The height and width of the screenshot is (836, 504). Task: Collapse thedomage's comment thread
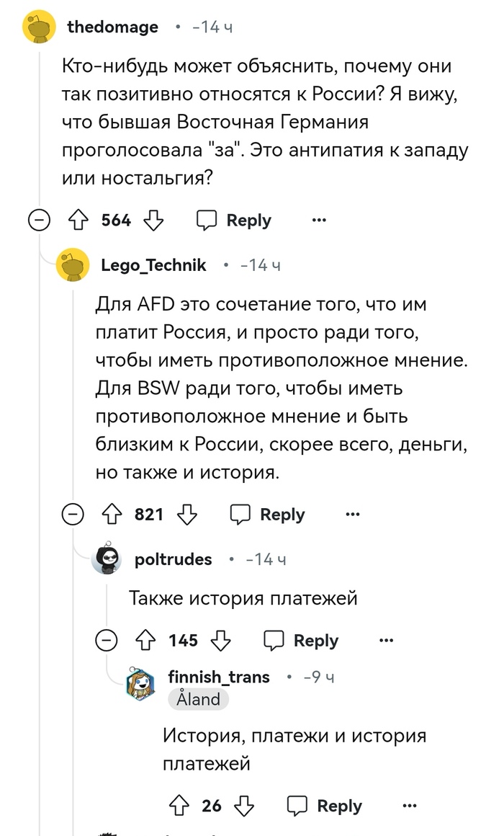[x=37, y=221]
